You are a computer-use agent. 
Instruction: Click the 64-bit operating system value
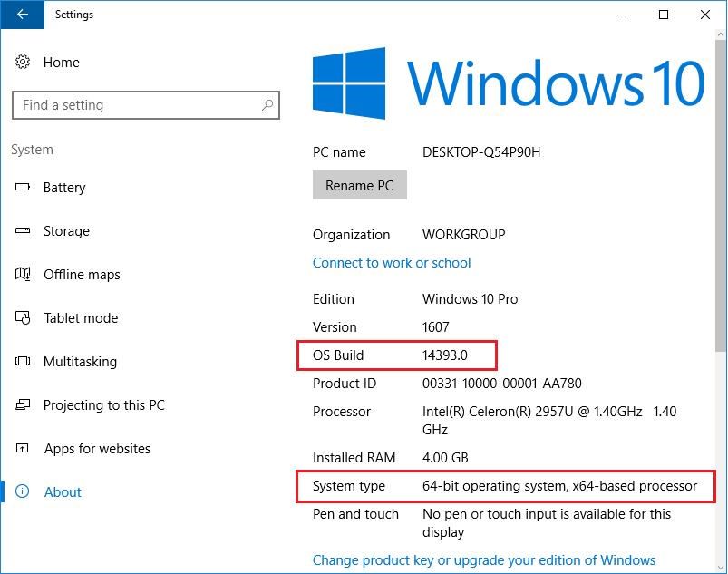559,486
